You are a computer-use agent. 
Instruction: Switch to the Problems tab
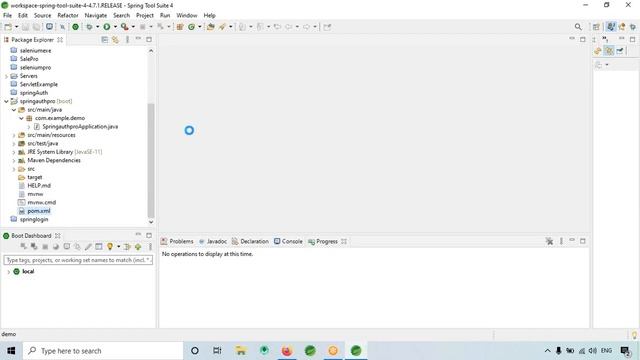(177, 241)
